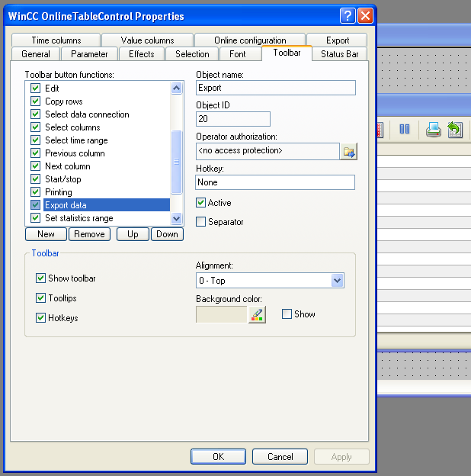The image size is (471, 476).
Task: Click the help question mark button in title bar
Action: point(348,15)
